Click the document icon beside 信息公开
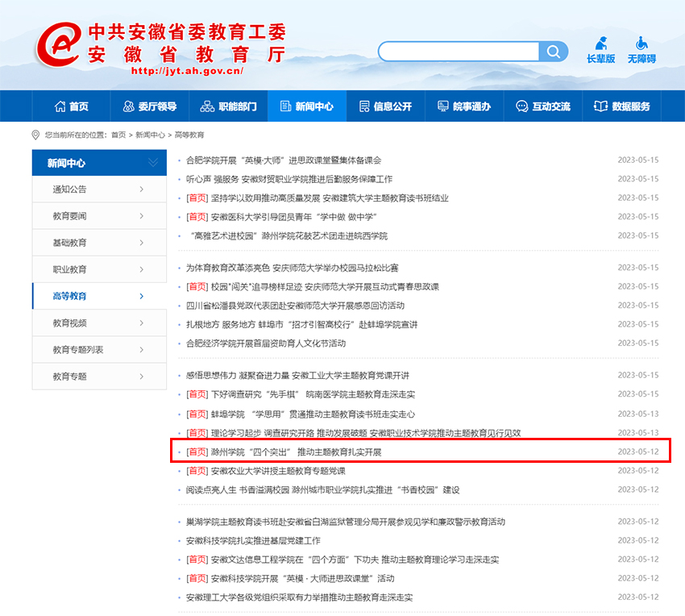Screen dimensions: 685x616 point(364,106)
